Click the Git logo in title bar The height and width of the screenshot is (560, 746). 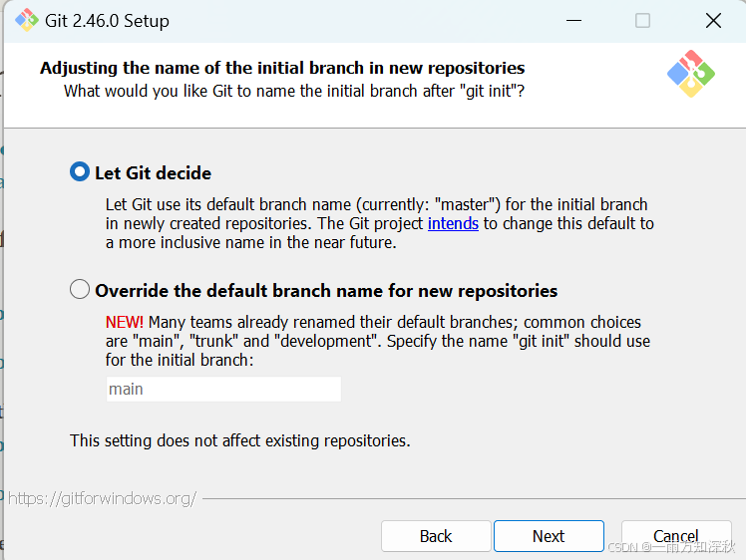click(27, 20)
